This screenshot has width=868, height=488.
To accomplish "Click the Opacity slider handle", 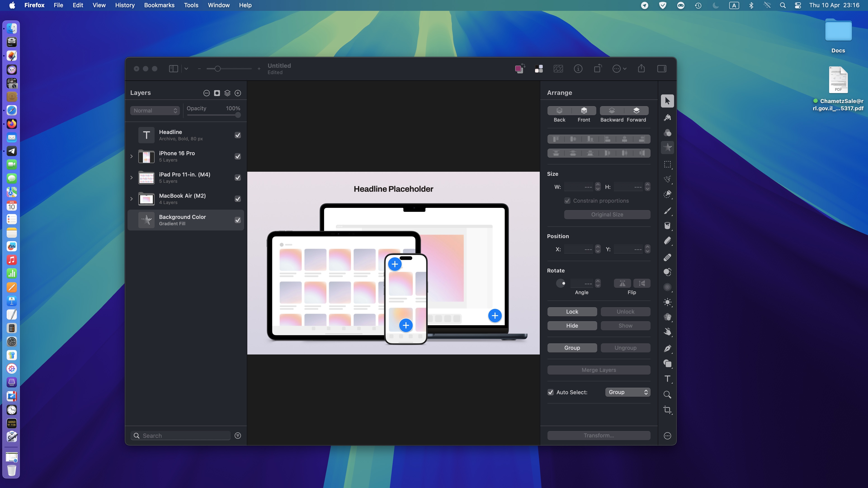I will (x=238, y=115).
